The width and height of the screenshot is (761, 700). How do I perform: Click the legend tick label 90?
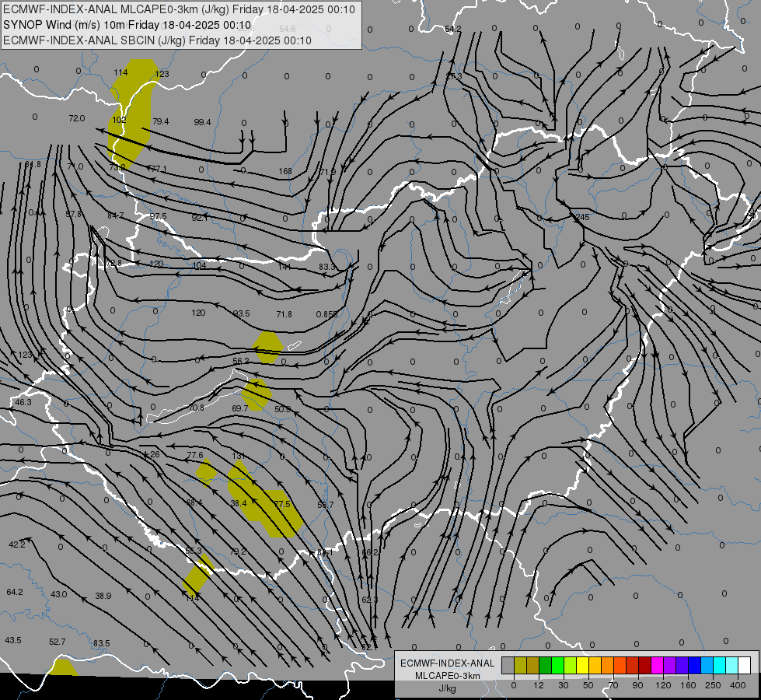[x=638, y=685]
